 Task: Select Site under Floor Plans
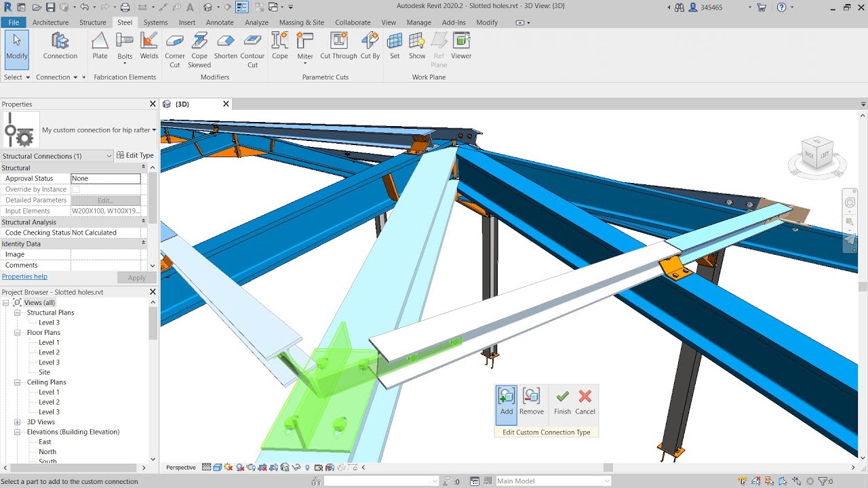pos(44,372)
